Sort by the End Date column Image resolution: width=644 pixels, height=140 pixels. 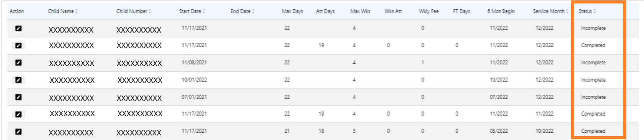[242, 11]
